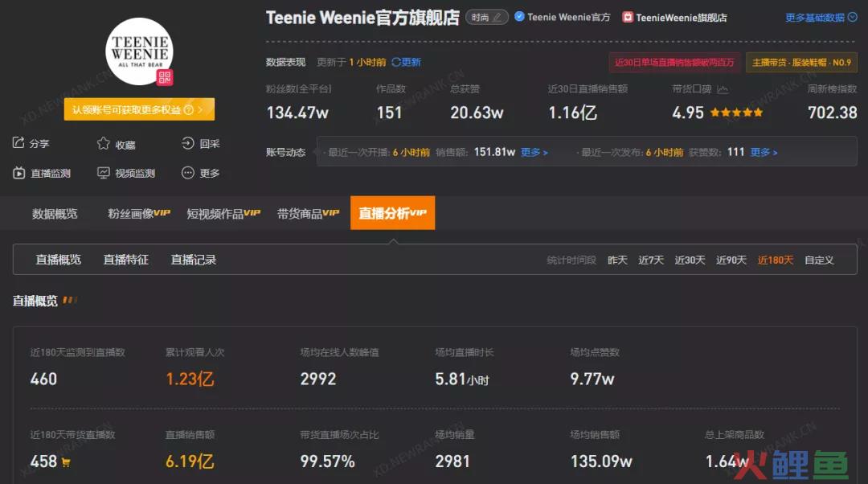Image resolution: width=868 pixels, height=484 pixels.
Task: Select 近180天 time range
Action: coord(776,260)
